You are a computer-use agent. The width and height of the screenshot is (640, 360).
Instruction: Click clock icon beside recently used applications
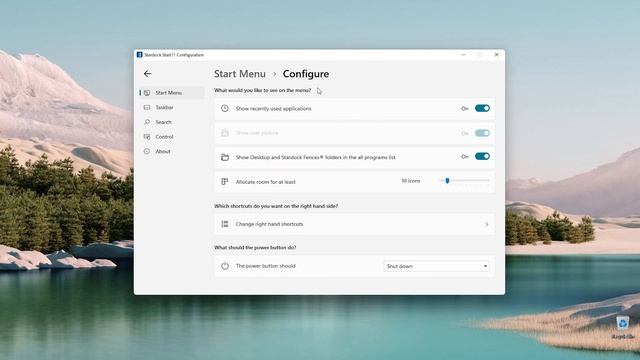tap(225, 108)
